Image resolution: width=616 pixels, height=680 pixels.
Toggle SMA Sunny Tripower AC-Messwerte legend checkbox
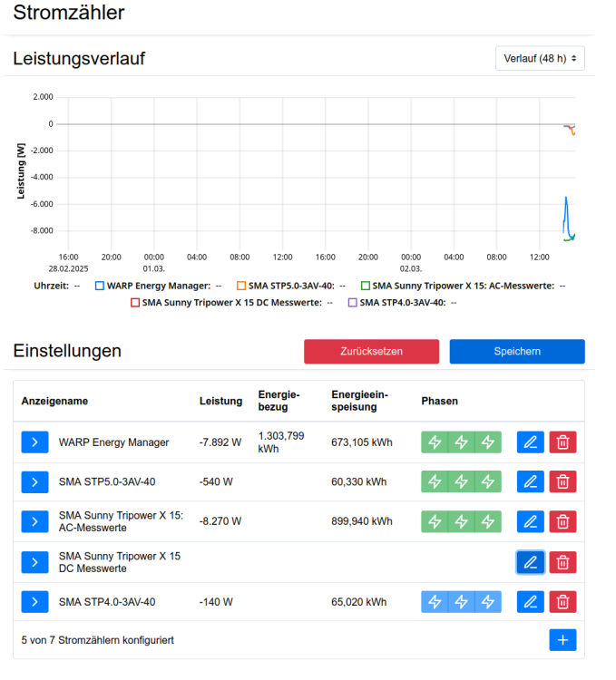(x=366, y=286)
